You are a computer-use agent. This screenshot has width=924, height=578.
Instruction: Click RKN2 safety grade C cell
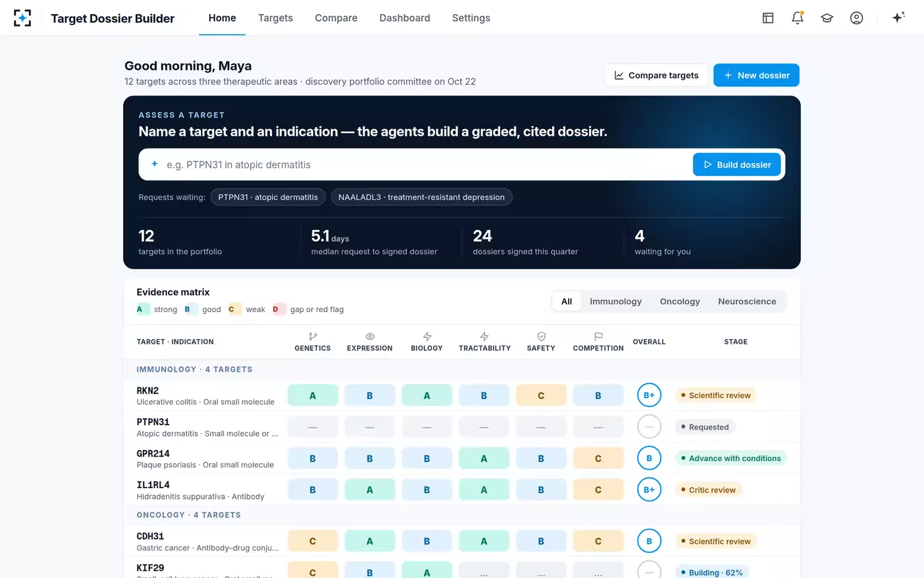tap(541, 396)
